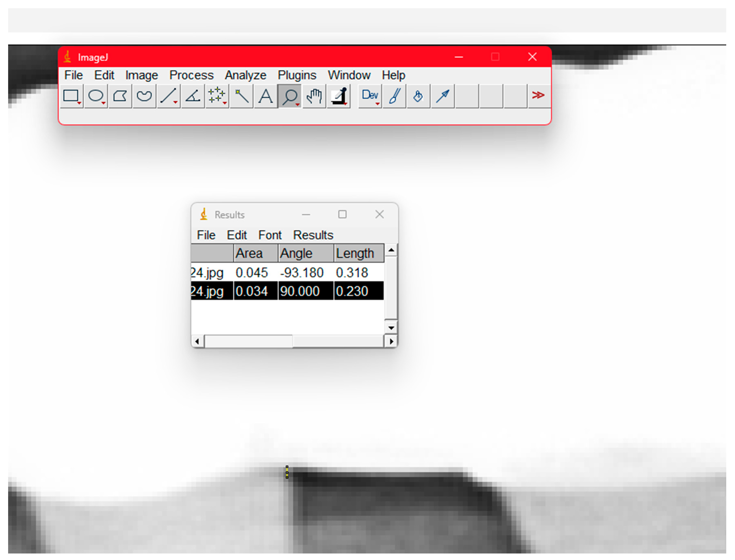Select the Rectangle selection tool
The height and width of the screenshot is (560, 735).
coord(71,96)
